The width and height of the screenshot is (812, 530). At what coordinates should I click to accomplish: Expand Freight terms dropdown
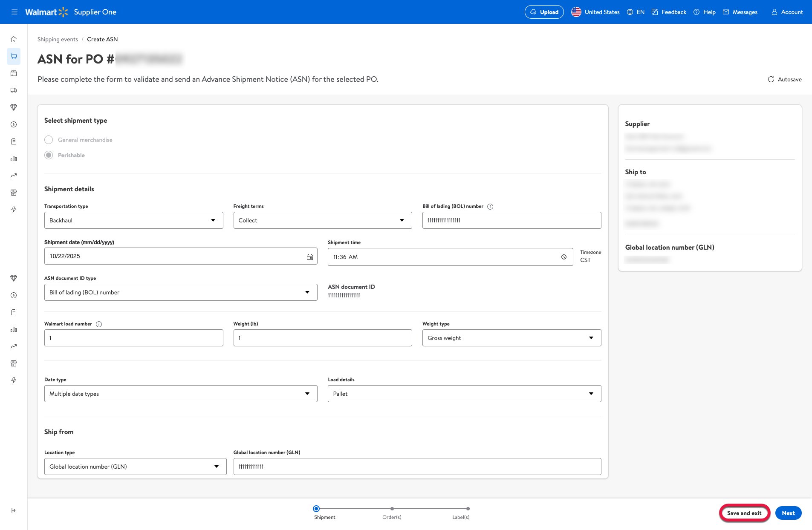tap(322, 220)
